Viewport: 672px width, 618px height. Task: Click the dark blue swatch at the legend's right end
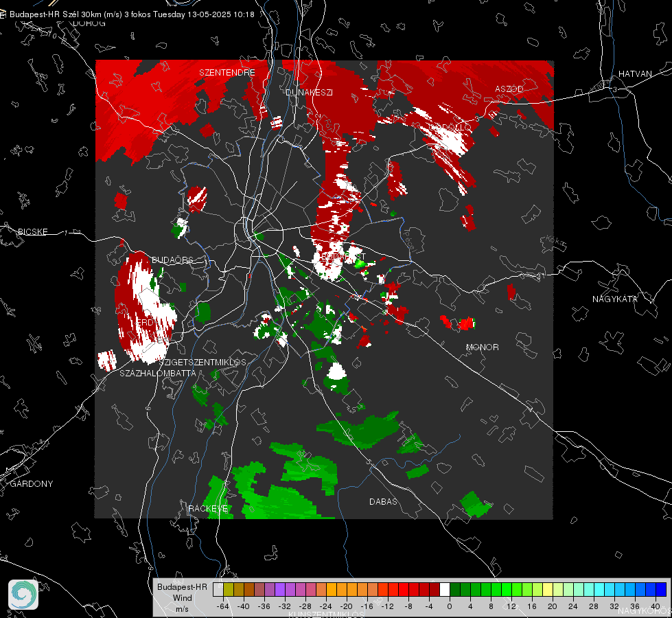[661, 589]
